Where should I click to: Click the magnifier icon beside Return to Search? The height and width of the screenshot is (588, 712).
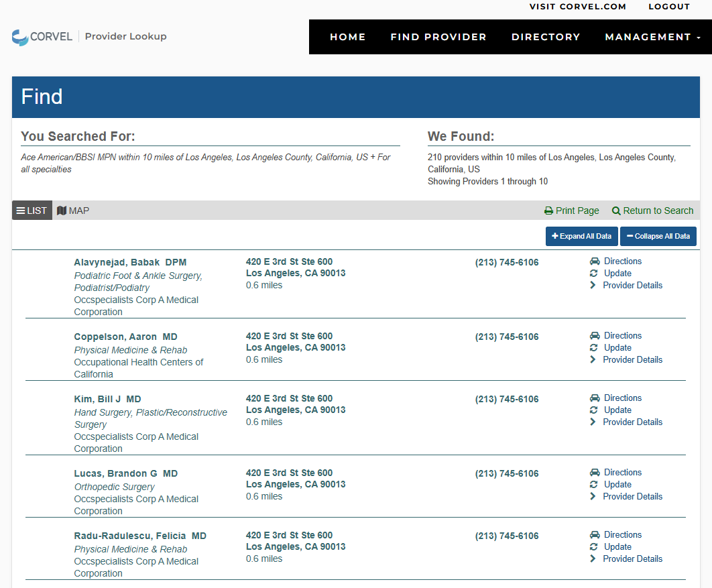coord(616,211)
